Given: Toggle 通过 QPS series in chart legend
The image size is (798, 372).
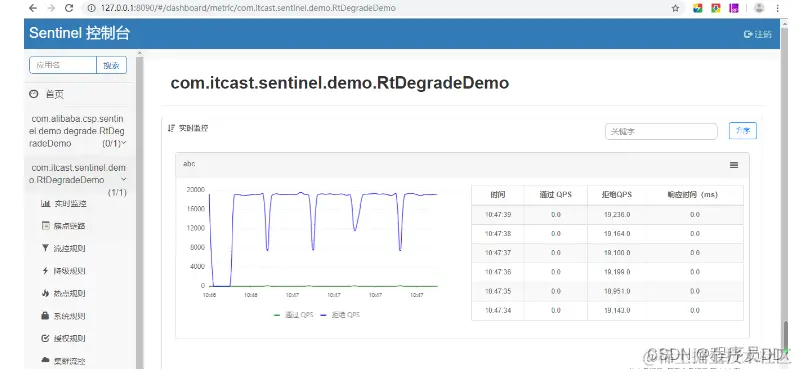Looking at the screenshot, I should tap(294, 315).
